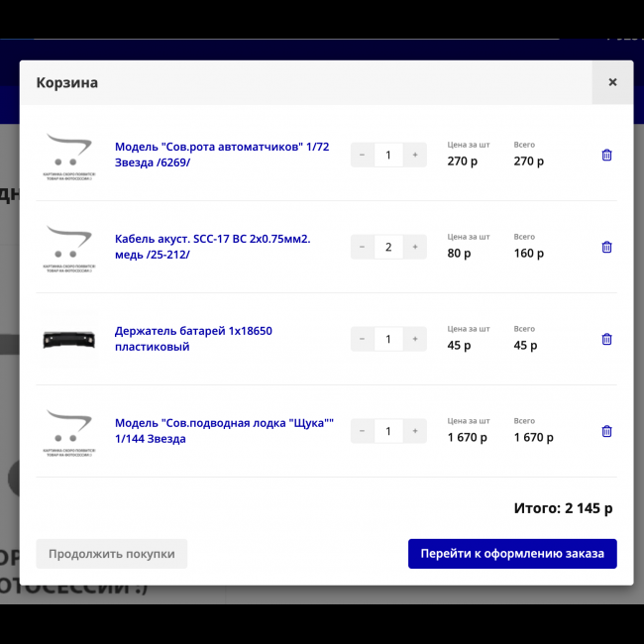Increase quantity of Щука submarine model
Screen dimensions: 644x644
coord(414,431)
